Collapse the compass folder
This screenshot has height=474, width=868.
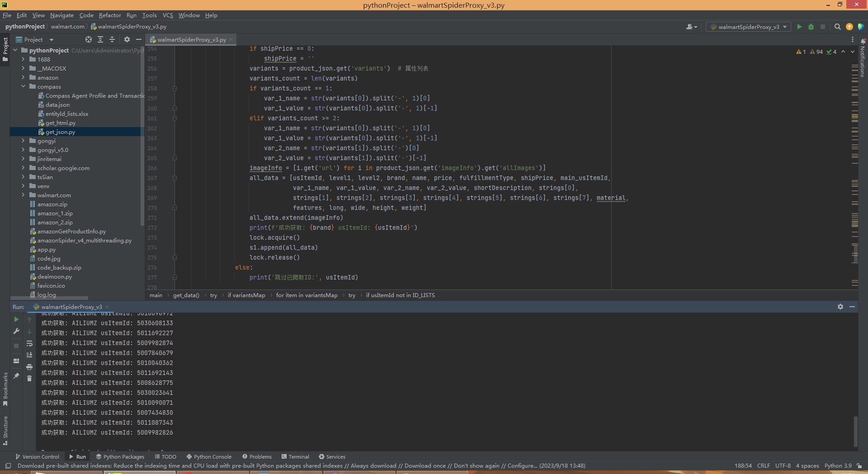click(23, 86)
